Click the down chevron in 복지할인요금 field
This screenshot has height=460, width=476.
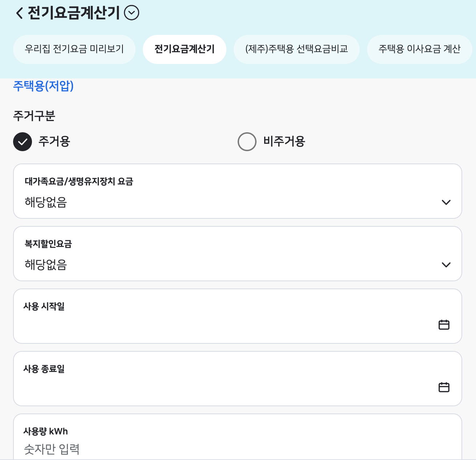[x=446, y=265]
